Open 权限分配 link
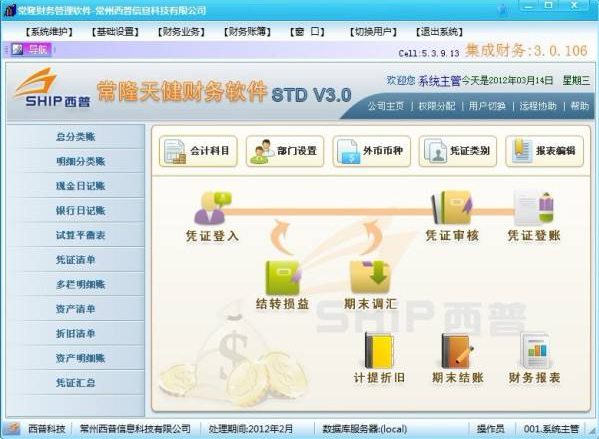This screenshot has width=599, height=439. (x=437, y=106)
